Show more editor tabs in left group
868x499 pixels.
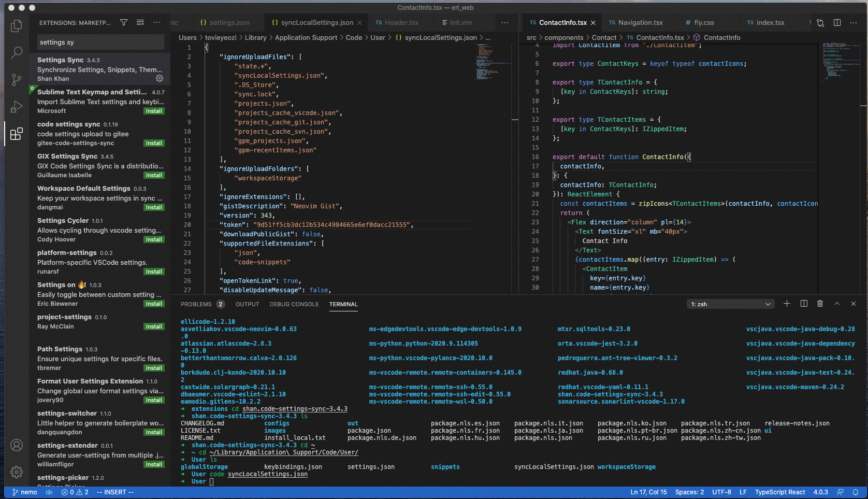505,22
